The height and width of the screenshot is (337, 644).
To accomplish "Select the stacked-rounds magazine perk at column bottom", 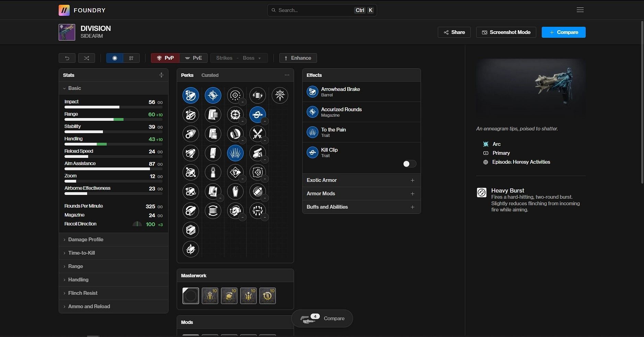I will (213, 211).
